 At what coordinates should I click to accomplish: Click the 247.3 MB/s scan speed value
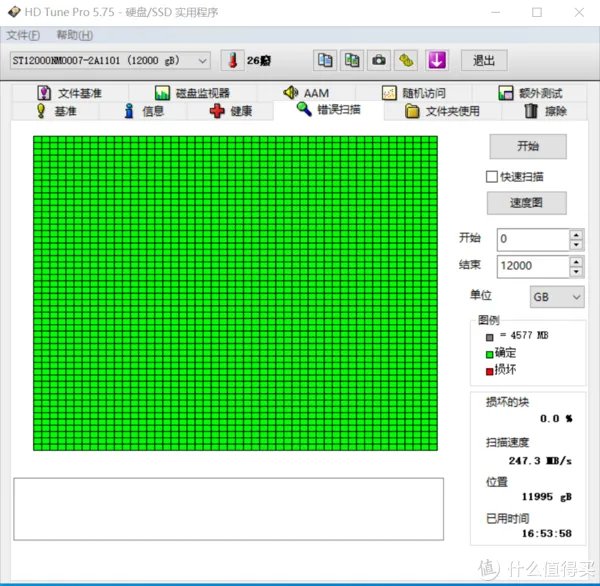click(x=540, y=460)
